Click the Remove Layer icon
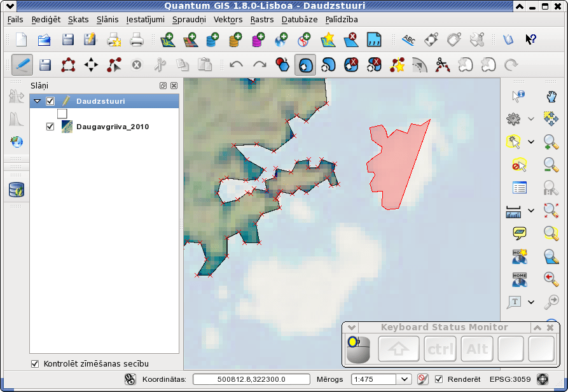The height and width of the screenshot is (392, 568). (x=350, y=39)
